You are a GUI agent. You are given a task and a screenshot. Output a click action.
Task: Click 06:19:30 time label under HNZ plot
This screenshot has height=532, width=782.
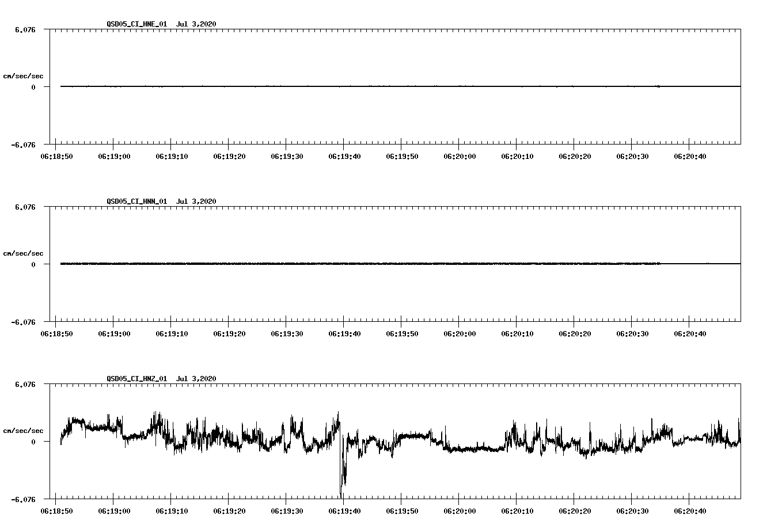[x=287, y=511]
